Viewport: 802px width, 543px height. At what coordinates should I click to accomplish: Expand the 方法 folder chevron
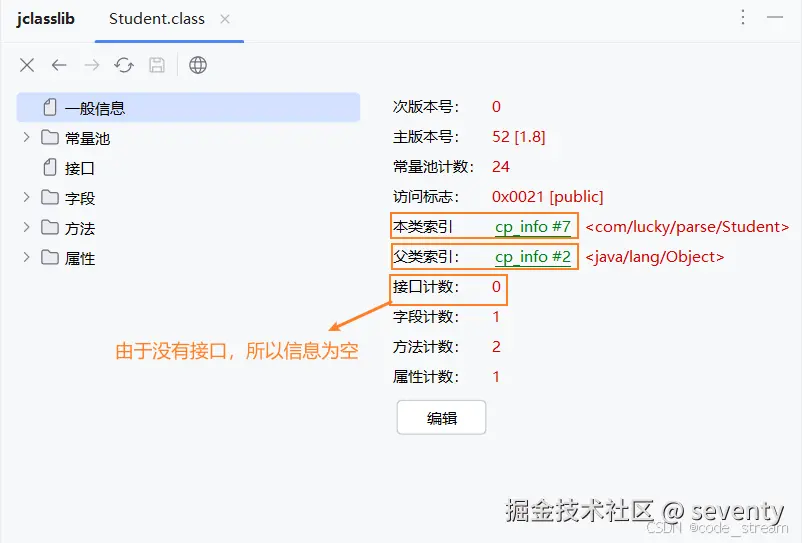pos(26,227)
